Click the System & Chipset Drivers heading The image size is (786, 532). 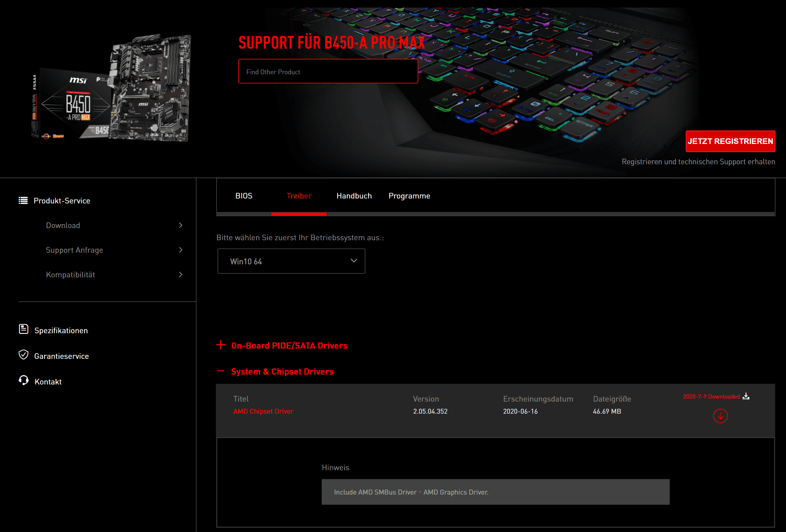[282, 372]
